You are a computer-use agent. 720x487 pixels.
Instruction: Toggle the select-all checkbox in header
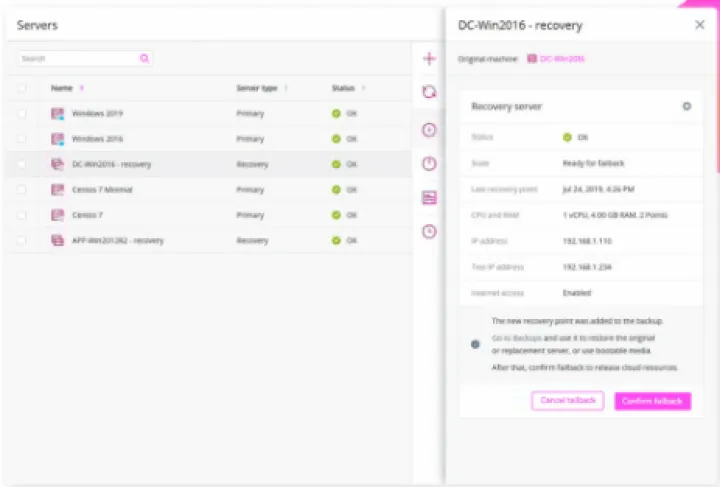[22, 88]
